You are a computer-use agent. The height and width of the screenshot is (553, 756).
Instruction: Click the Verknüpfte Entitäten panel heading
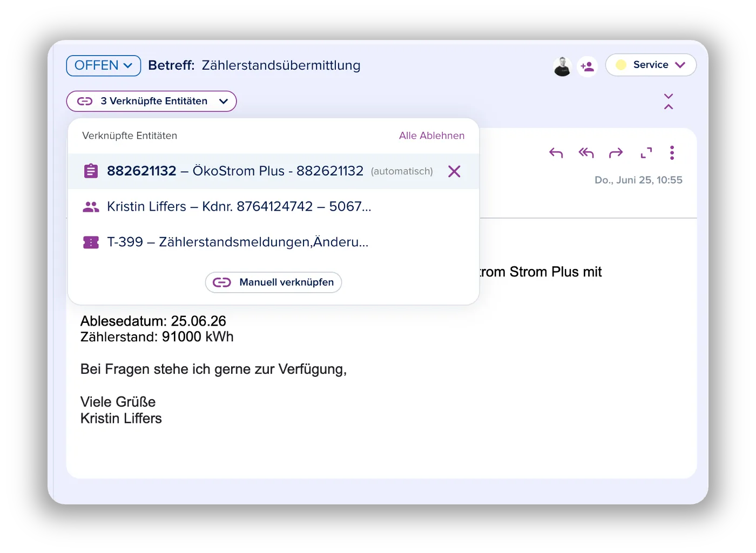(130, 136)
